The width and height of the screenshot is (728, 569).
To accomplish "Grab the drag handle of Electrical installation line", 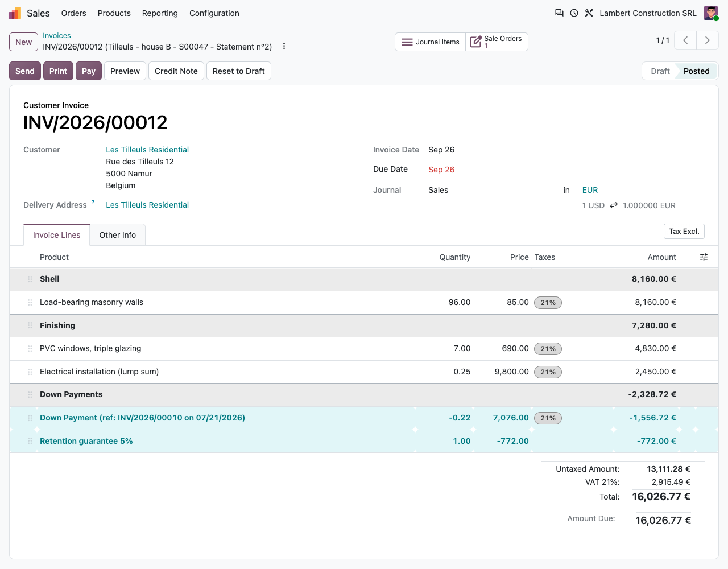I will click(x=30, y=372).
